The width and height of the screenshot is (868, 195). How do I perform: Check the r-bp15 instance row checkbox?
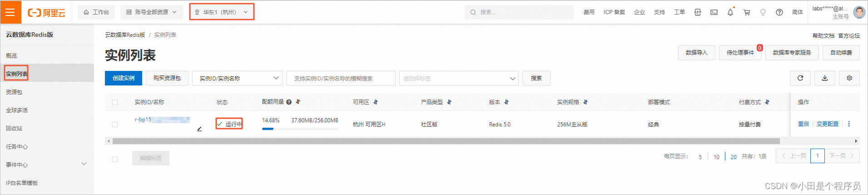[x=115, y=125]
